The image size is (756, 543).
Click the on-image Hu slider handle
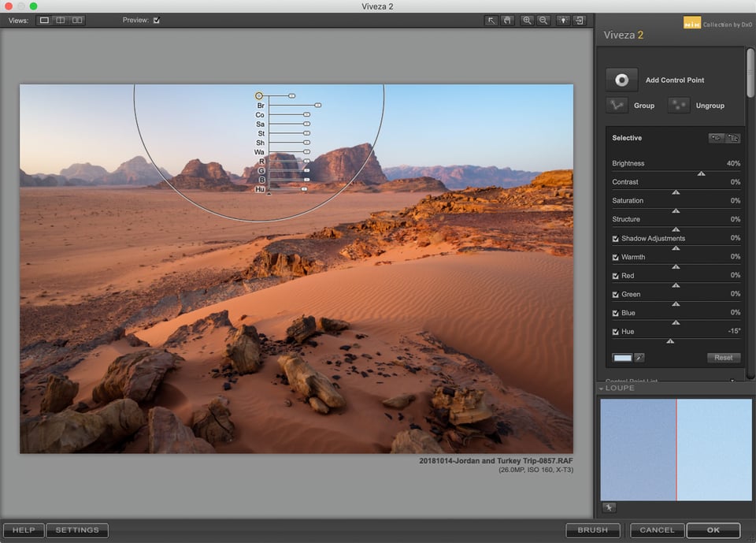[304, 189]
